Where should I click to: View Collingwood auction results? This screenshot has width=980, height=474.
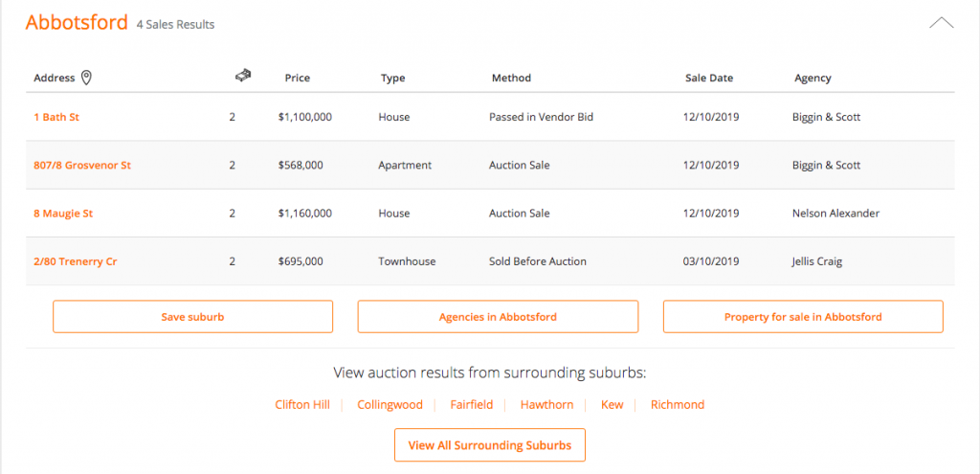tap(390, 405)
